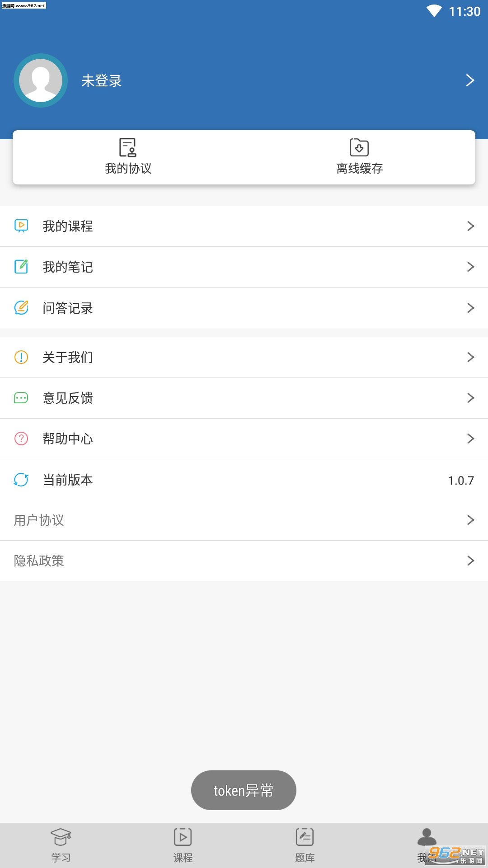This screenshot has width=488, height=868.
Task: Tap the My Agreement document icon
Action: pyautogui.click(x=128, y=147)
